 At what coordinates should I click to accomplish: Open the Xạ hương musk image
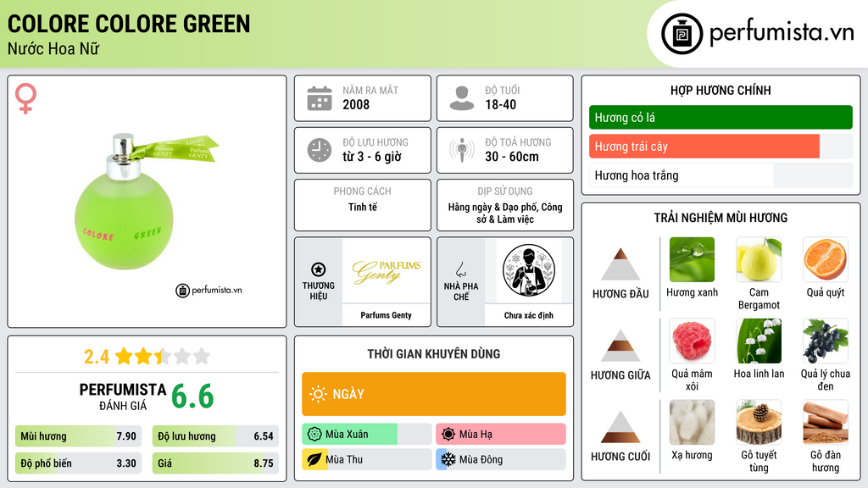click(692, 422)
